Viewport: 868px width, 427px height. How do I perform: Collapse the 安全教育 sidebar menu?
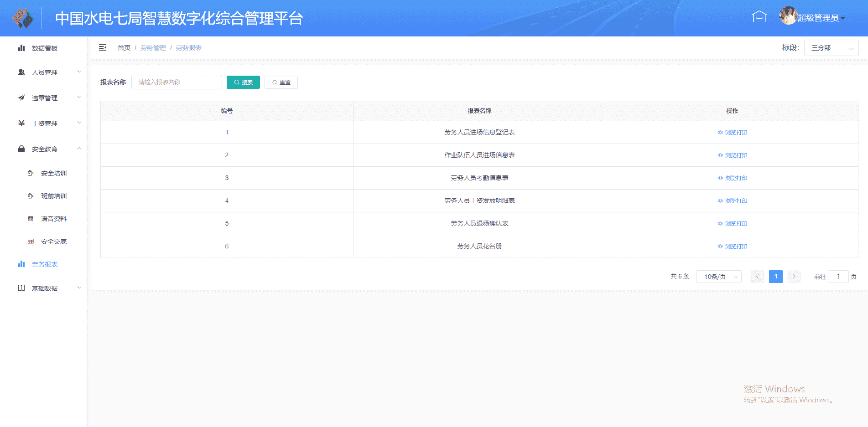click(x=44, y=149)
